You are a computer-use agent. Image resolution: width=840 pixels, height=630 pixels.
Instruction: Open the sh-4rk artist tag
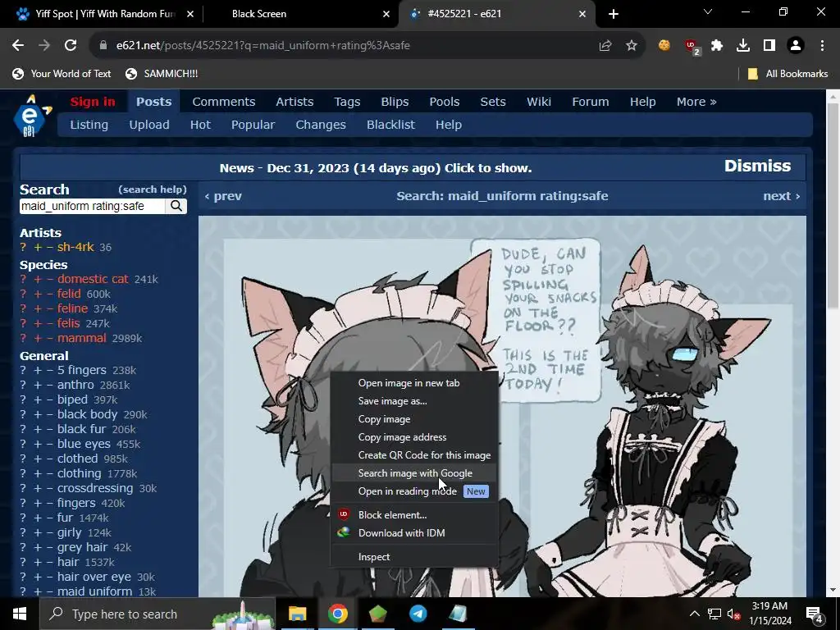point(75,247)
